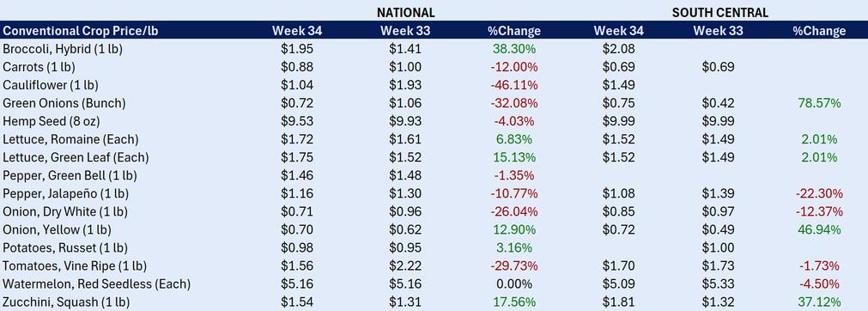Screen dimensions: 868x311
Task: Select Watermelon 0.00% national change cell
Action: point(514,284)
